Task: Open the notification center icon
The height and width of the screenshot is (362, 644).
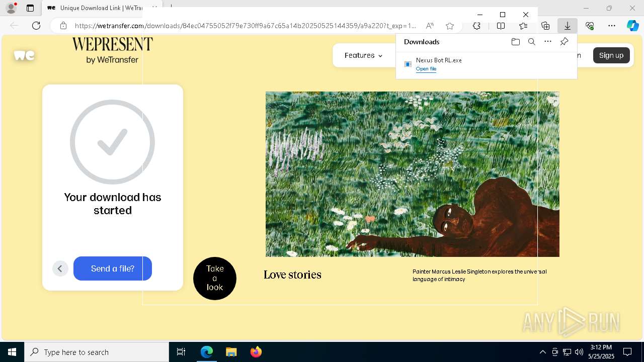Action: (x=627, y=352)
